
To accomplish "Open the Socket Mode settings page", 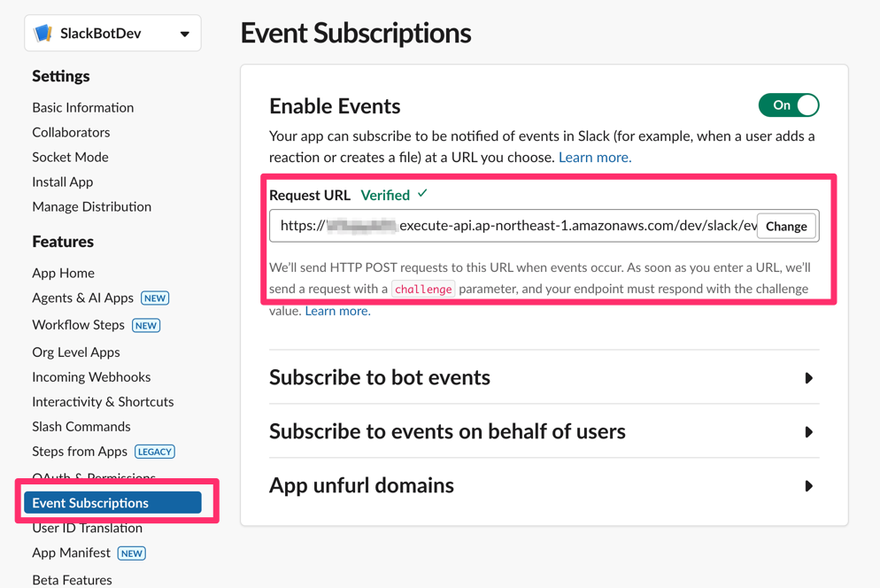I will pos(70,157).
